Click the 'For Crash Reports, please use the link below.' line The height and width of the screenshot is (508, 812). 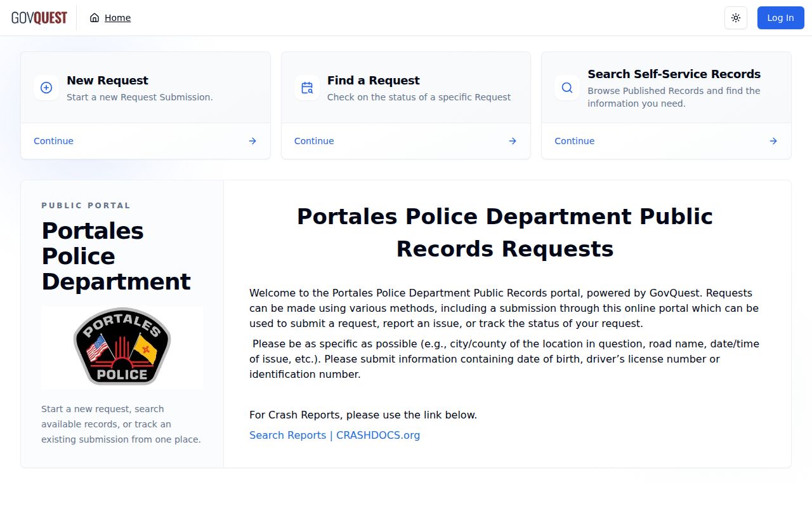[x=363, y=415]
